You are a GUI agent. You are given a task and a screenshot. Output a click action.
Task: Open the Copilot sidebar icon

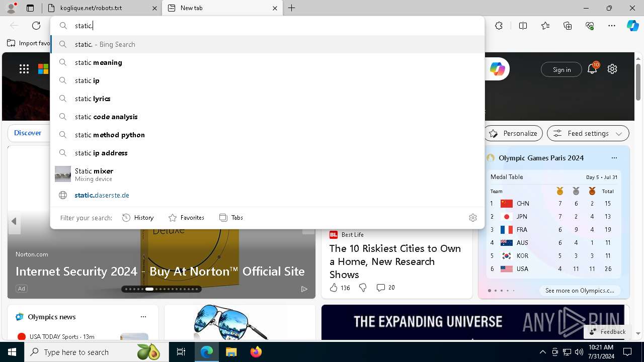(632, 26)
